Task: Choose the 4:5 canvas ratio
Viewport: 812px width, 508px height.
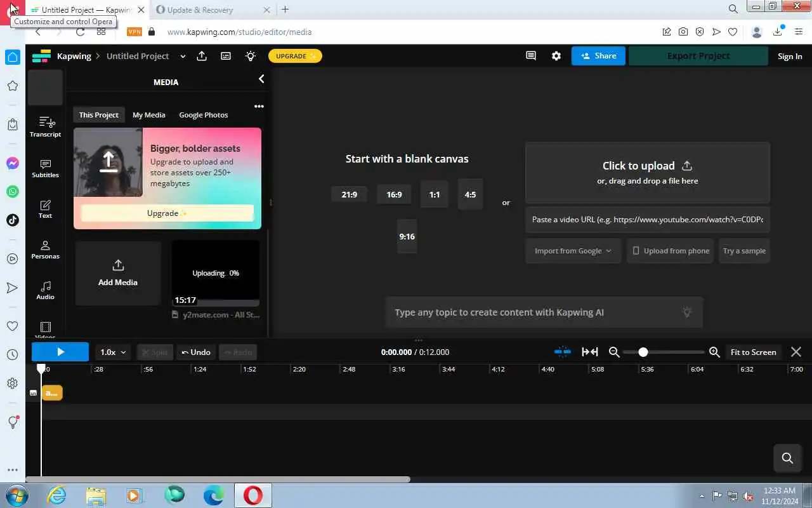Action: coord(470,194)
